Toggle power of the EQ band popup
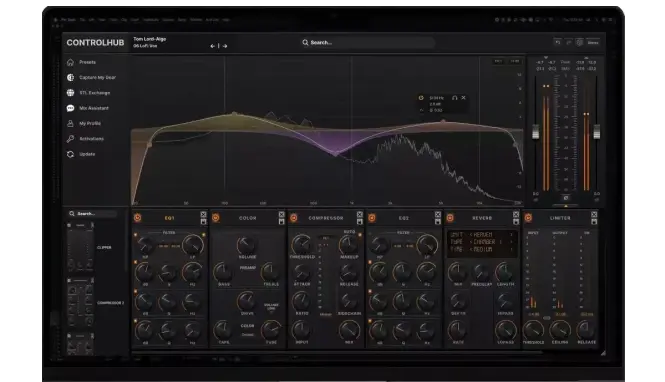 point(421,98)
